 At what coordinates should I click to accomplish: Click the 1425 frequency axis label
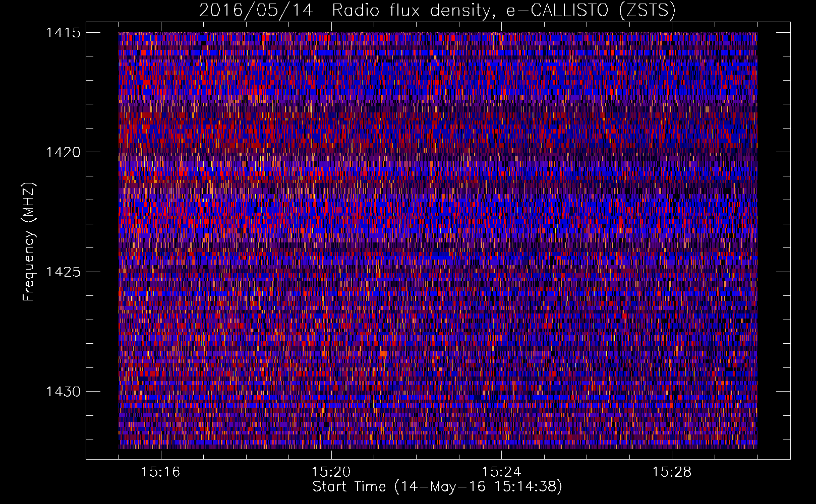[63, 272]
